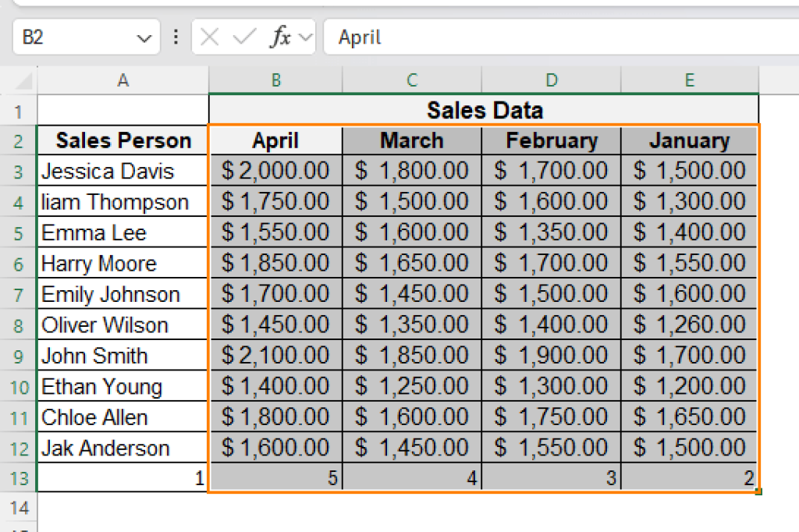Click the three-dot Name Box resize handle

click(x=176, y=37)
